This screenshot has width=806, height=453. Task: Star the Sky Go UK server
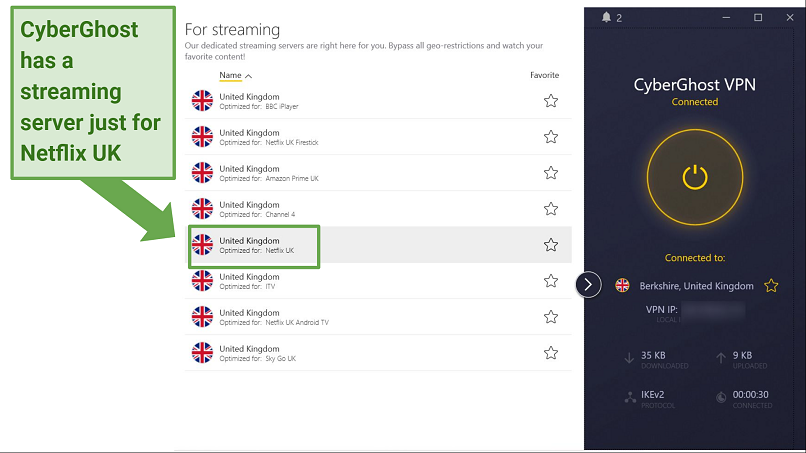550,353
